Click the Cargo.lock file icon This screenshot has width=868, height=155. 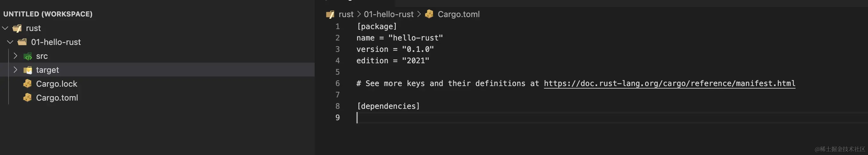27,84
